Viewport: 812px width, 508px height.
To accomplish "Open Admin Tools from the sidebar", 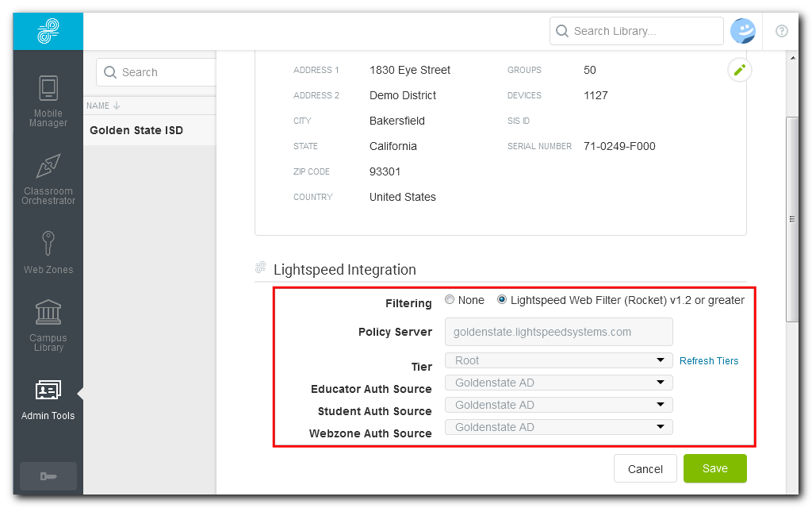I will [48, 400].
